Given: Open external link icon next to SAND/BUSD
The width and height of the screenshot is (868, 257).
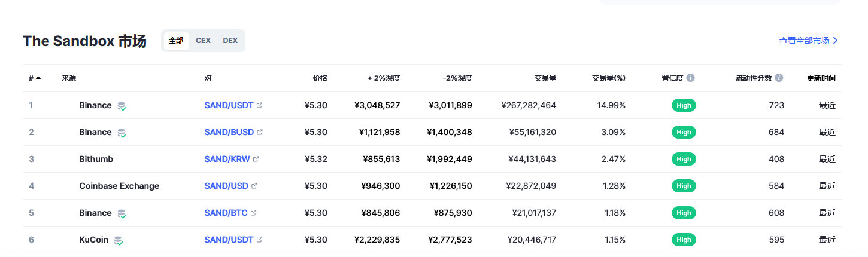Looking at the screenshot, I should tap(260, 132).
